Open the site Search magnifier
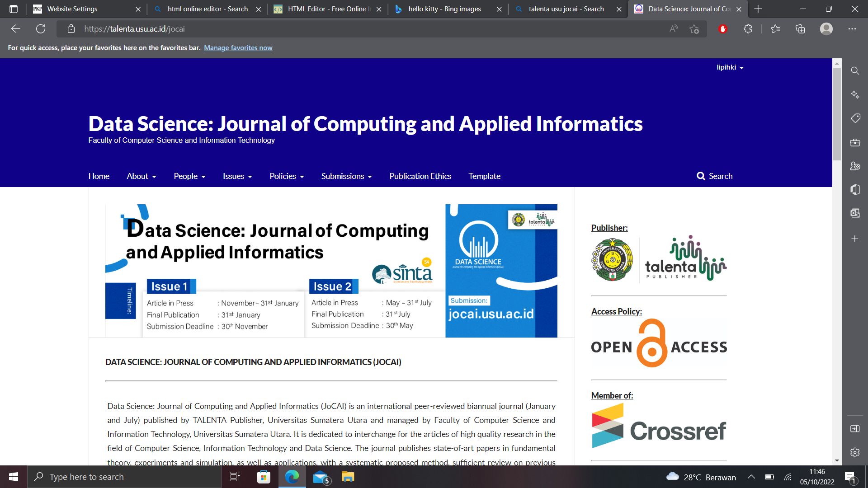The width and height of the screenshot is (868, 488). [x=714, y=176]
